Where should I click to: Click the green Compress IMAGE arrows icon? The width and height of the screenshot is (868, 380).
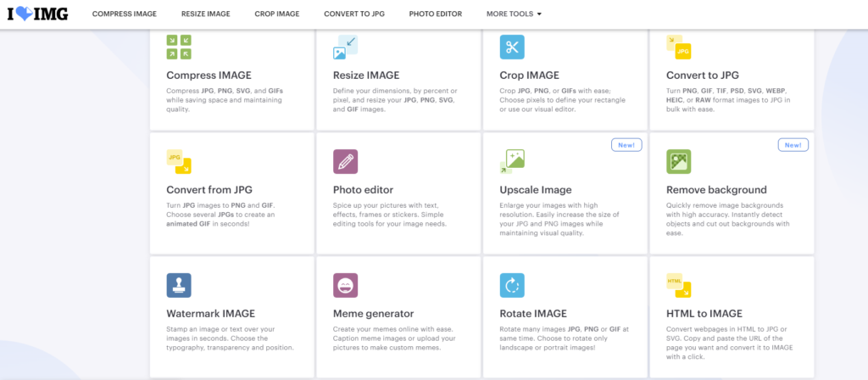[x=179, y=47]
